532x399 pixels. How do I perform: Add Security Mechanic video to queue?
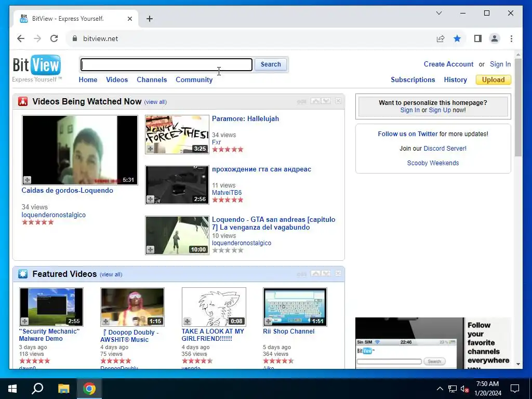[x=24, y=321]
